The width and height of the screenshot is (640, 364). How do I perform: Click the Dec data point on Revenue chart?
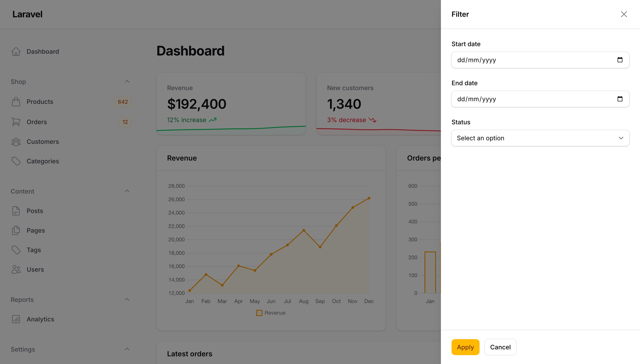[x=369, y=198]
